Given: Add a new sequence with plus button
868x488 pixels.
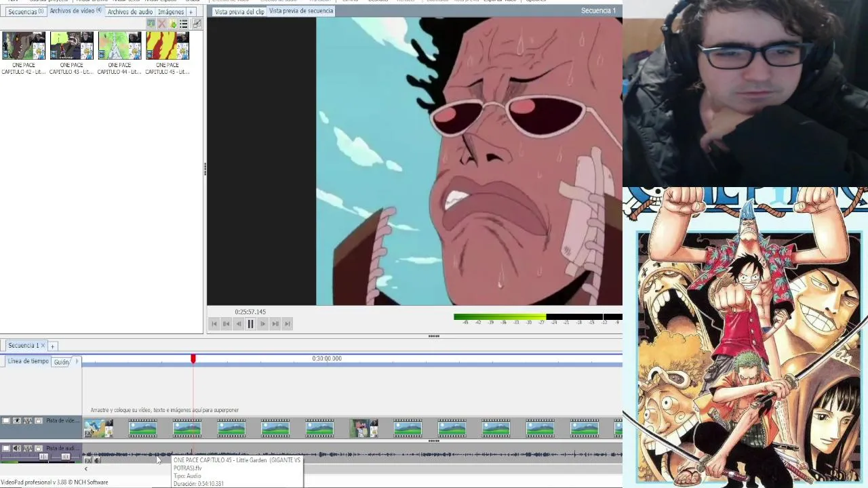Looking at the screenshot, I should tap(52, 346).
